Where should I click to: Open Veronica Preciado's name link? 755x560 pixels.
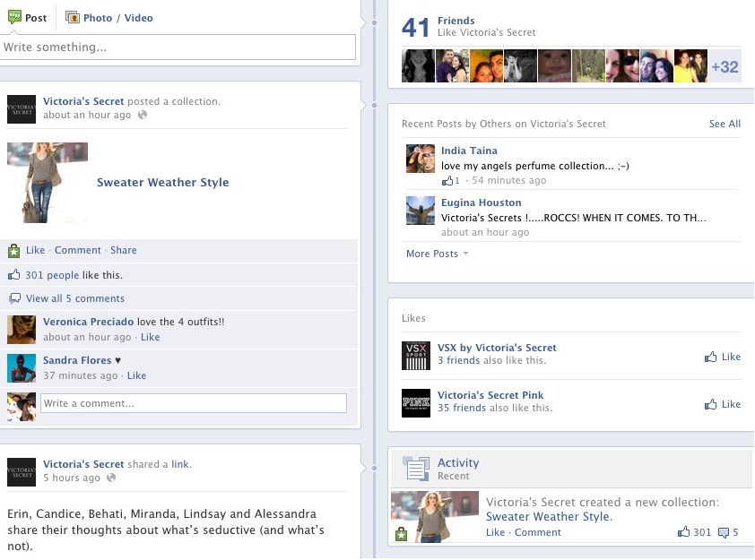(x=88, y=322)
